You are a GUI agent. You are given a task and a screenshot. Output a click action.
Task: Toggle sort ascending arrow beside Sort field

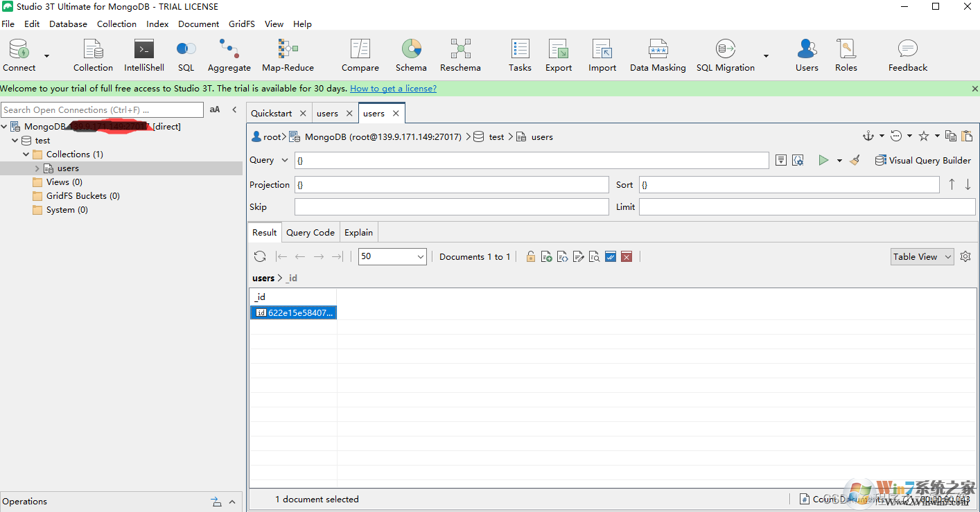pyautogui.click(x=952, y=184)
